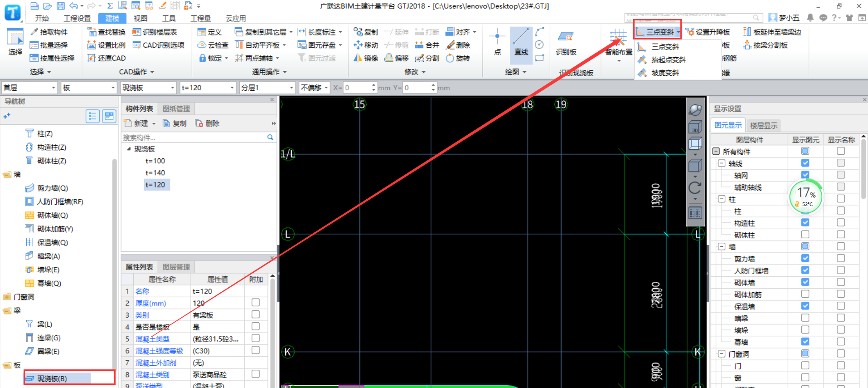Image resolution: width=868 pixels, height=388 pixels.
Task: Click 设置比例 set scale tool
Action: point(107,45)
